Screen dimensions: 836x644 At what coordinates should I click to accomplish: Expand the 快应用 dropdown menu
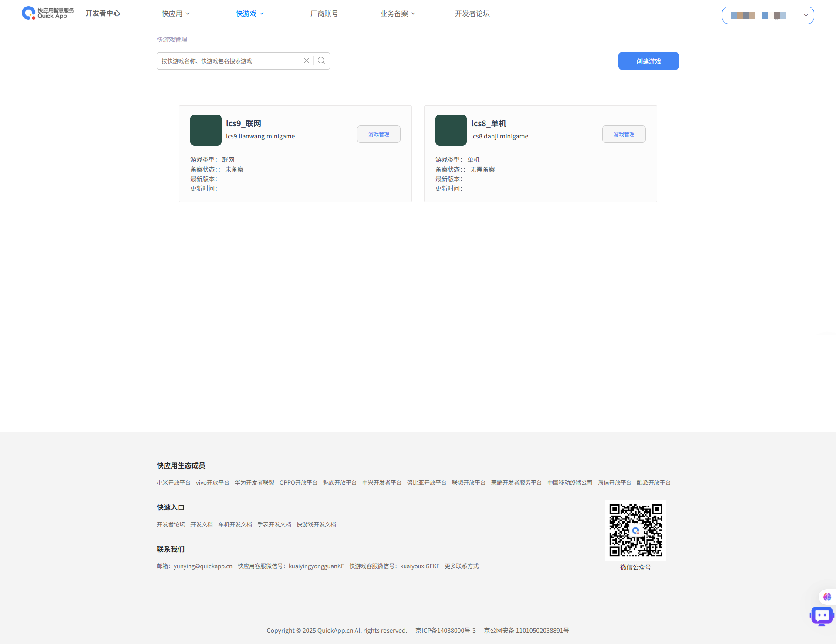click(175, 13)
